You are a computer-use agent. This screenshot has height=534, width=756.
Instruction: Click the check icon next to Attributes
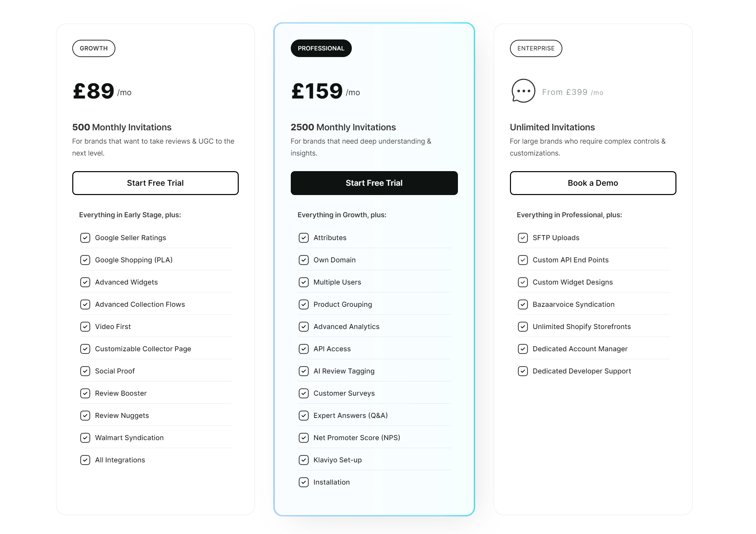point(304,238)
